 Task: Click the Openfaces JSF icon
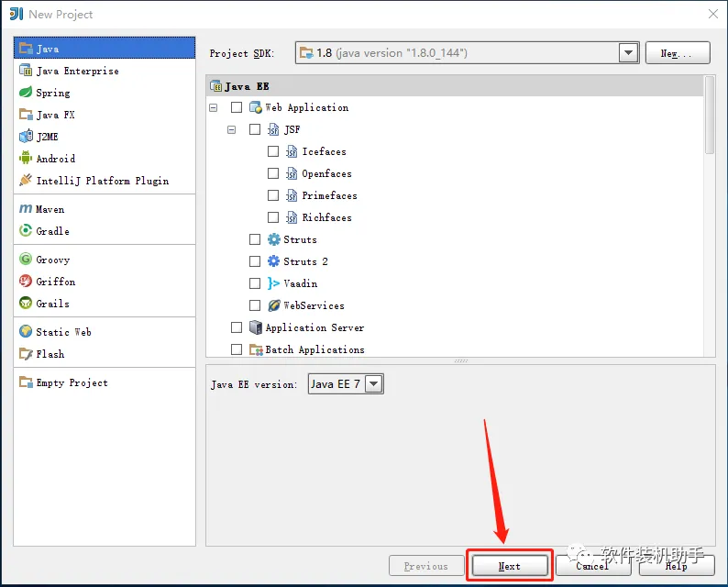pos(292,173)
